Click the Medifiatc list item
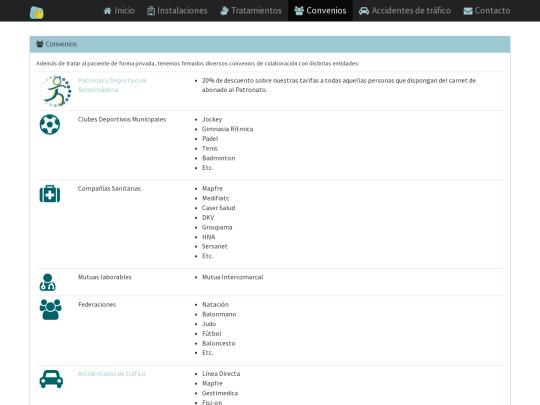Screen dimensions: 540x405 point(215,198)
